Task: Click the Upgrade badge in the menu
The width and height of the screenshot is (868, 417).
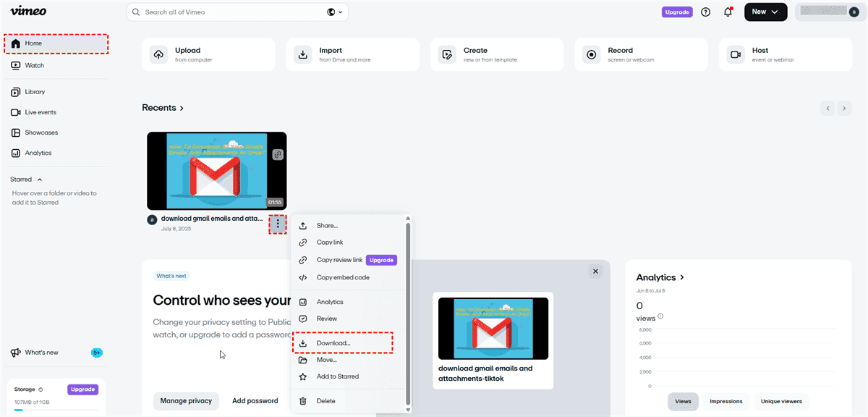Action: [x=381, y=260]
